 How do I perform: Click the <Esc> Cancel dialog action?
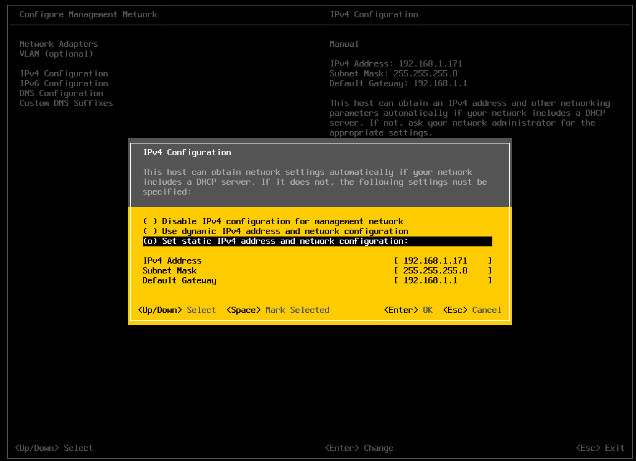(472, 310)
